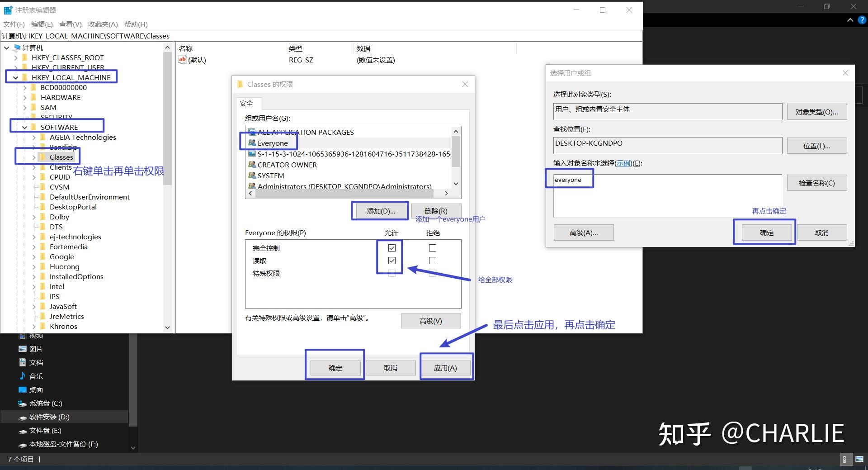Click the 系统盘 (C:) drive icon

pyautogui.click(x=23, y=403)
